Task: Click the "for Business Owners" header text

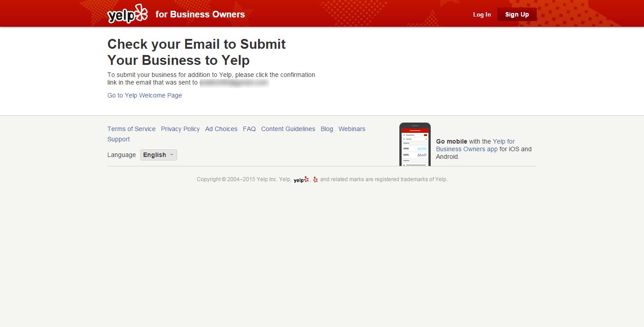Action: [200, 14]
